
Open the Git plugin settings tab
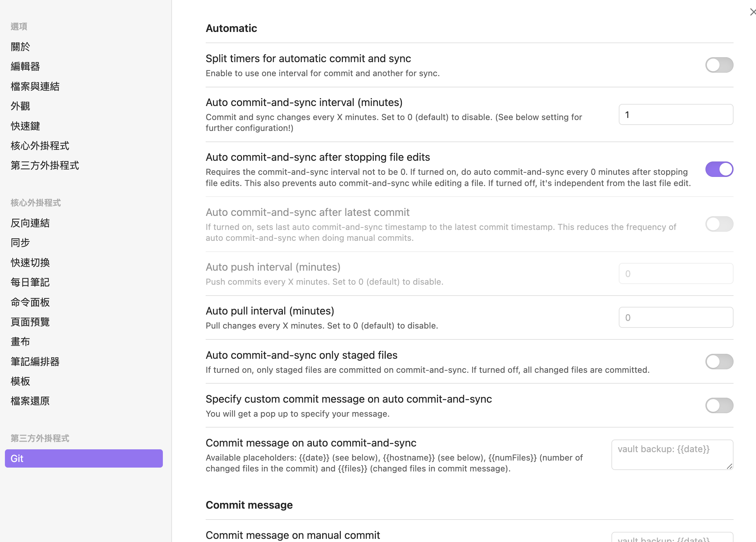[84, 458]
